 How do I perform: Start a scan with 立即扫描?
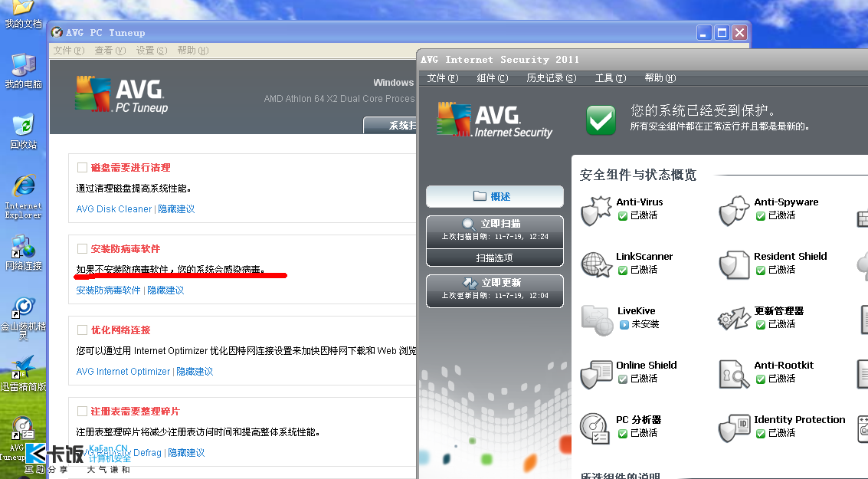[x=495, y=231]
